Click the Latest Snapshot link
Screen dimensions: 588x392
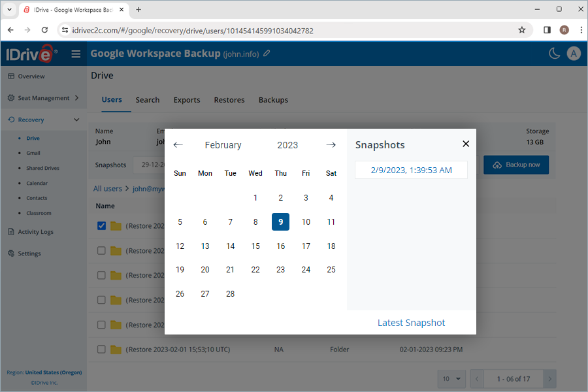click(411, 322)
